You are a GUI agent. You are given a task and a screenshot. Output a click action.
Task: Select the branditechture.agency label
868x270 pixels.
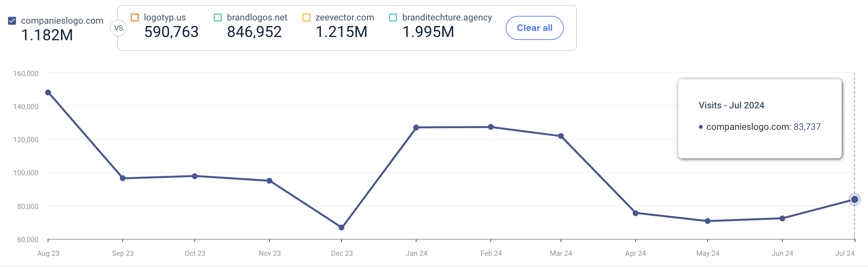[x=447, y=18]
